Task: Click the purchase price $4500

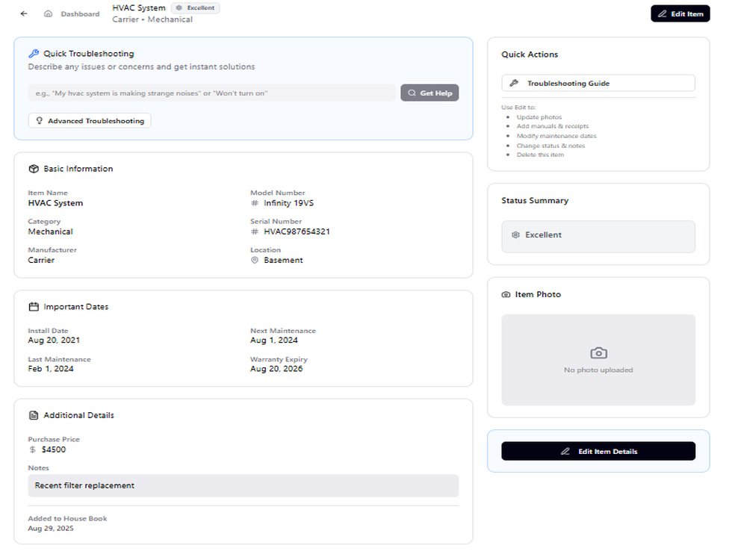Action: [54, 449]
